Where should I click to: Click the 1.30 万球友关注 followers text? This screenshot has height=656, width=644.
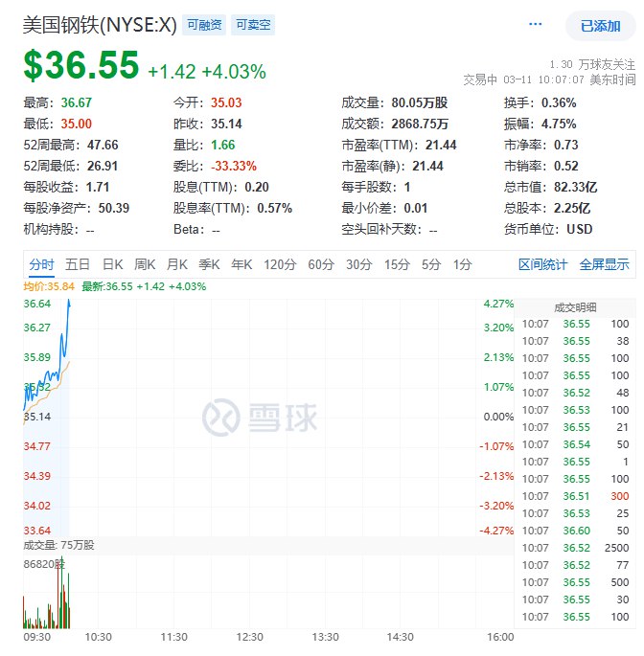coord(592,64)
